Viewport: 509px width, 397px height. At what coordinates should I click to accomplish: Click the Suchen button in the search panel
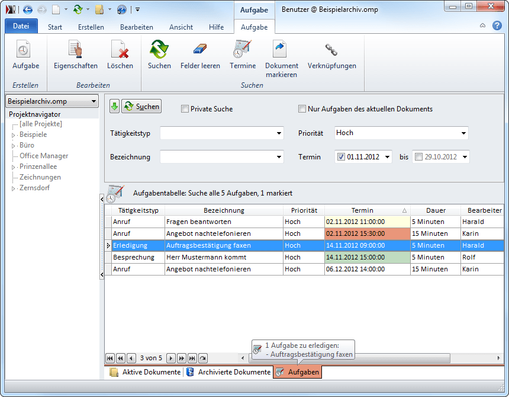(x=142, y=107)
